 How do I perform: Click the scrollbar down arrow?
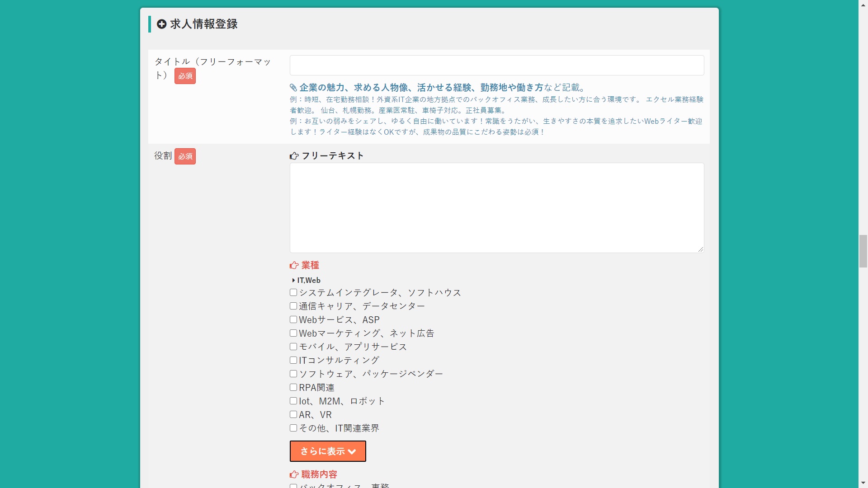(863, 483)
